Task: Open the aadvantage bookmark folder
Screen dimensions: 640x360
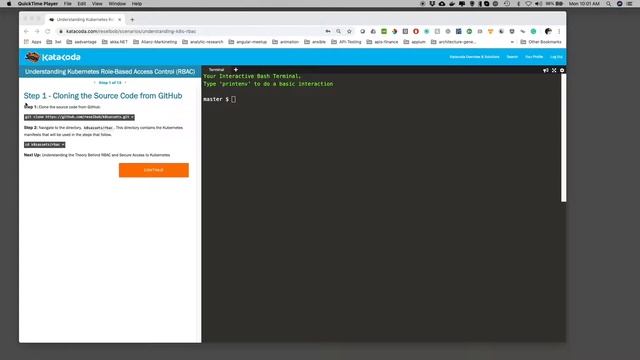Action: pos(81,42)
